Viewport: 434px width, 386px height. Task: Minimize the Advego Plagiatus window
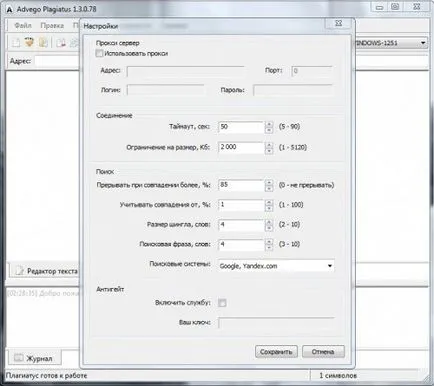[379, 7]
